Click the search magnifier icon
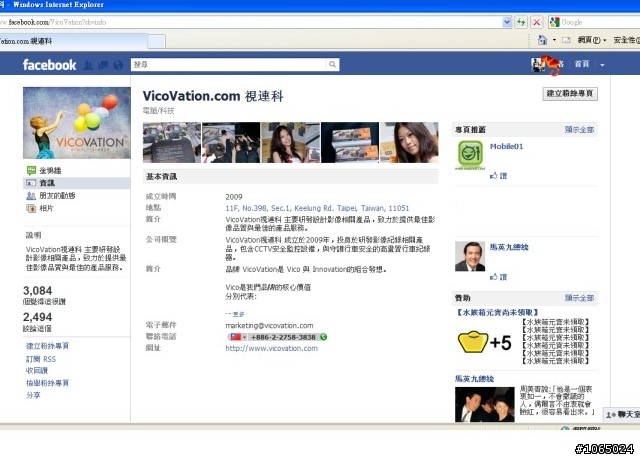 coord(333,64)
